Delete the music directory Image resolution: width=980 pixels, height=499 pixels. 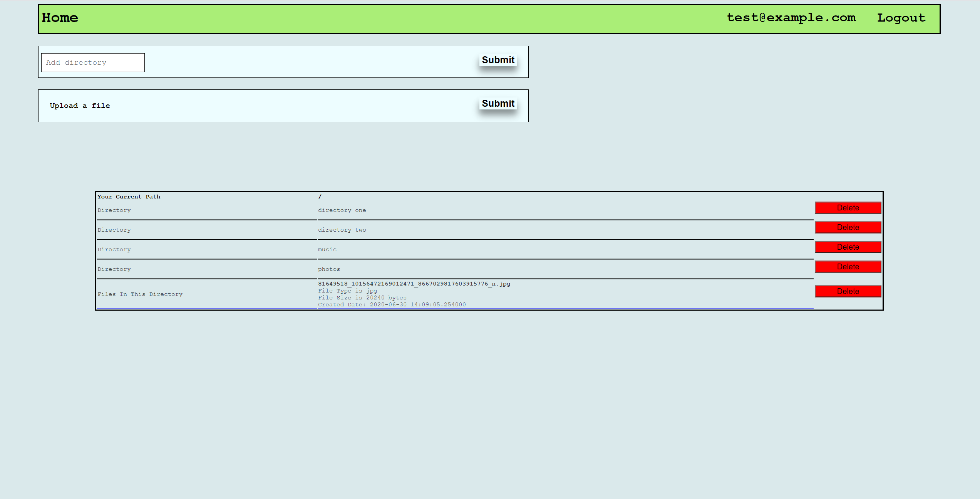(848, 247)
